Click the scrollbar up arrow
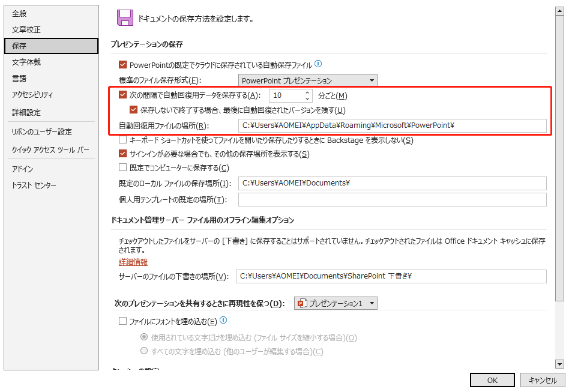The height and width of the screenshot is (392, 569). (x=559, y=11)
